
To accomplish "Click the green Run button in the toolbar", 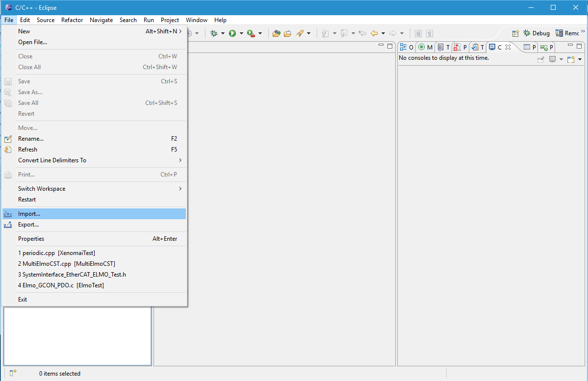I will [x=232, y=33].
